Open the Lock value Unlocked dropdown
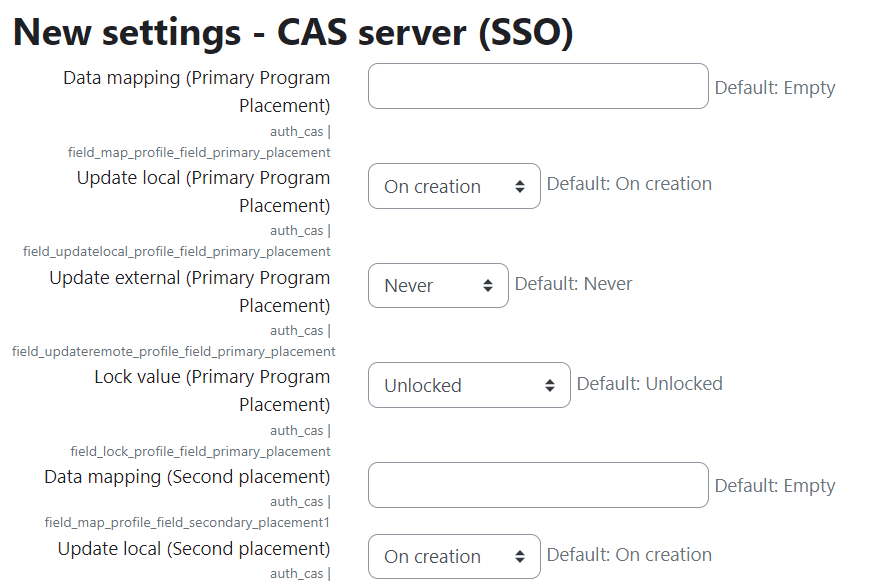Viewport: 890px width, 587px height. click(x=469, y=385)
